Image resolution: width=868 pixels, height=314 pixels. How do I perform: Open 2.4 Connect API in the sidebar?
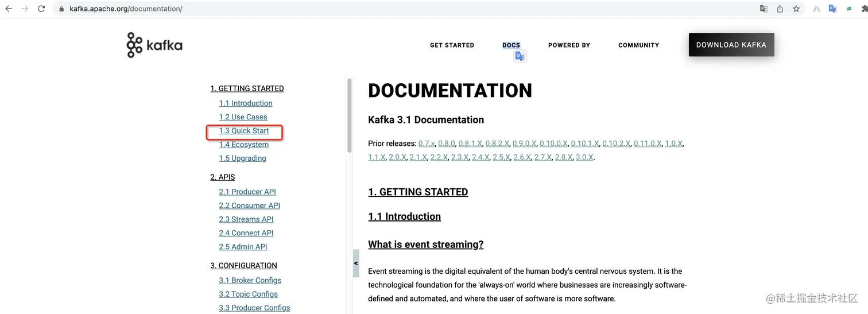coord(246,233)
